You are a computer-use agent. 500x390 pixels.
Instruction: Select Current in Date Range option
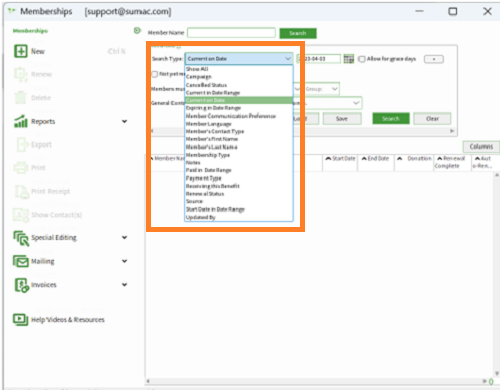[x=239, y=93]
